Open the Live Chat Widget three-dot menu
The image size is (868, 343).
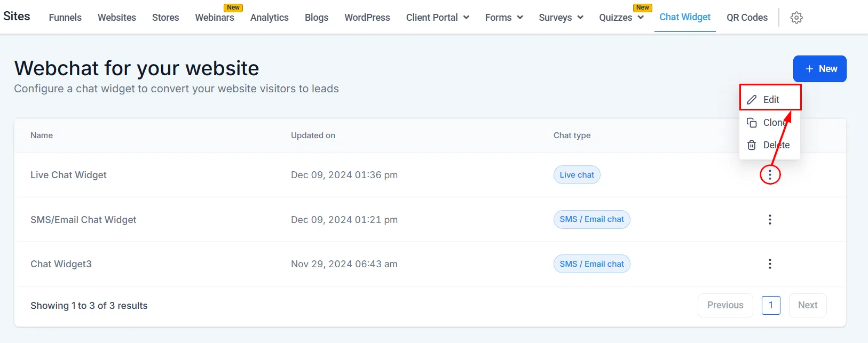(770, 174)
